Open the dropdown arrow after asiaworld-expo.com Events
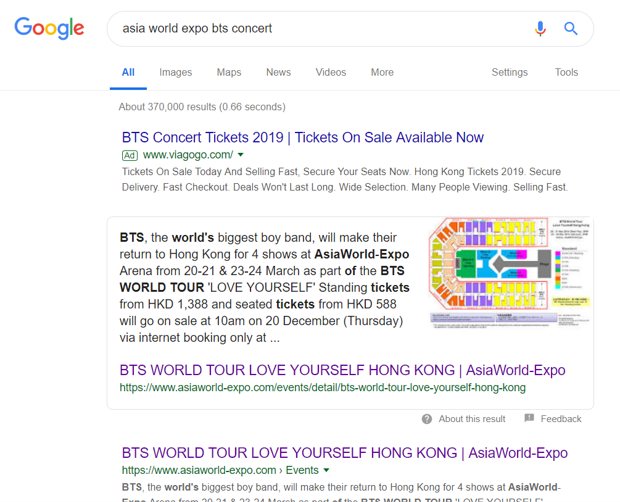Screen dimensions: 620x502 [x=327, y=470]
